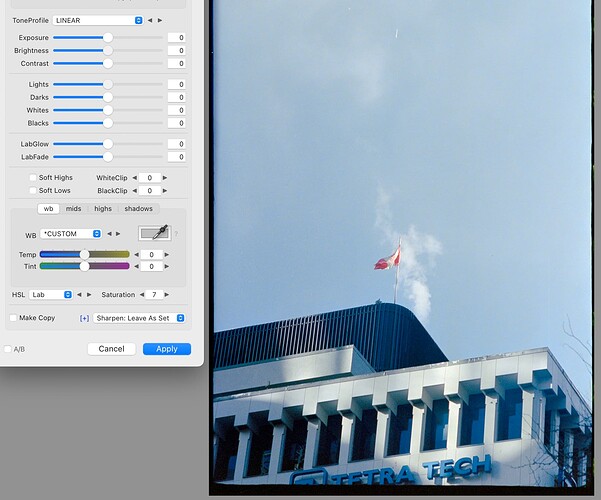
Task: Switch to the mids tab
Action: (x=73, y=209)
